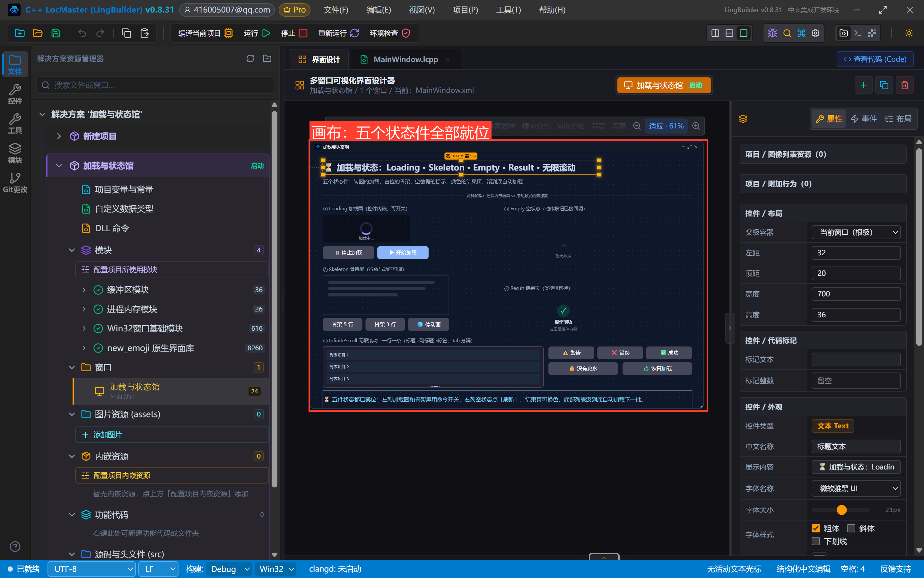This screenshot has width=924, height=578.
Task: Enable the 斜体 italic checkbox
Action: tap(851, 528)
